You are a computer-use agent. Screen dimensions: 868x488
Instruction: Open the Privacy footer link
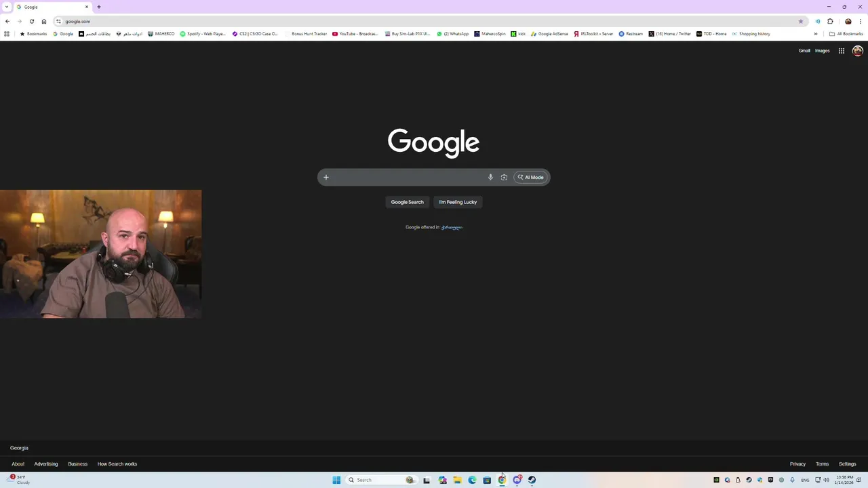(797, 464)
